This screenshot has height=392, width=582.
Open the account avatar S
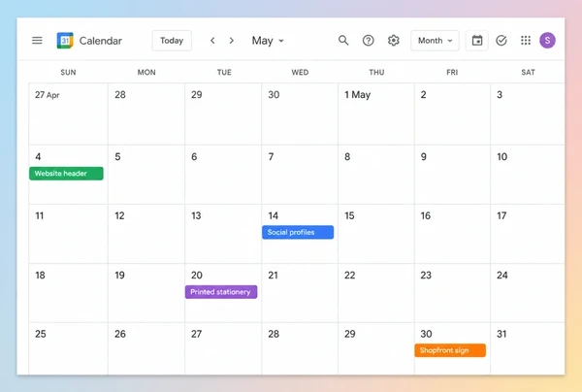tap(547, 40)
